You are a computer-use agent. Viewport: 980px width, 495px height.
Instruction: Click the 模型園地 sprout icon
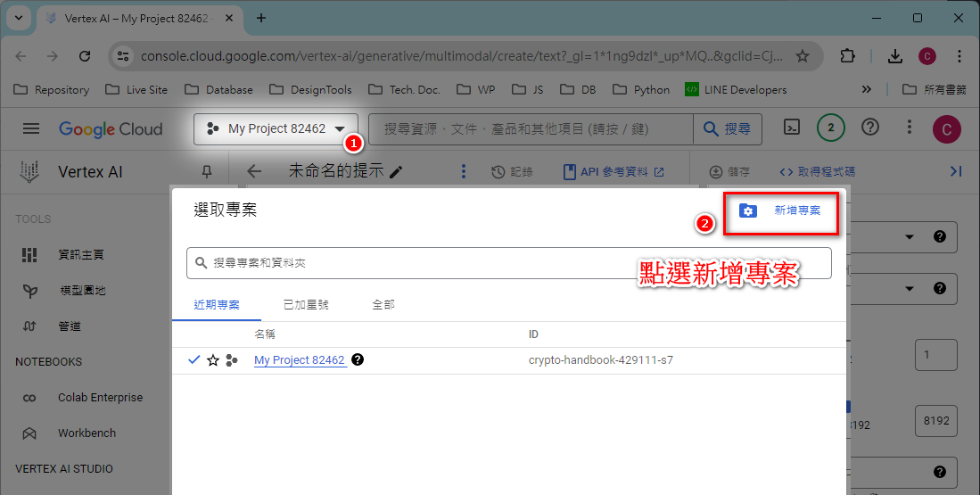tap(29, 291)
